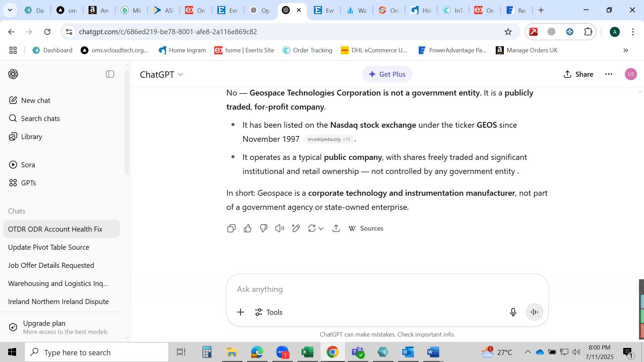The height and width of the screenshot is (362, 644).
Task: Open the Home Ingram bookmark
Action: point(182,50)
